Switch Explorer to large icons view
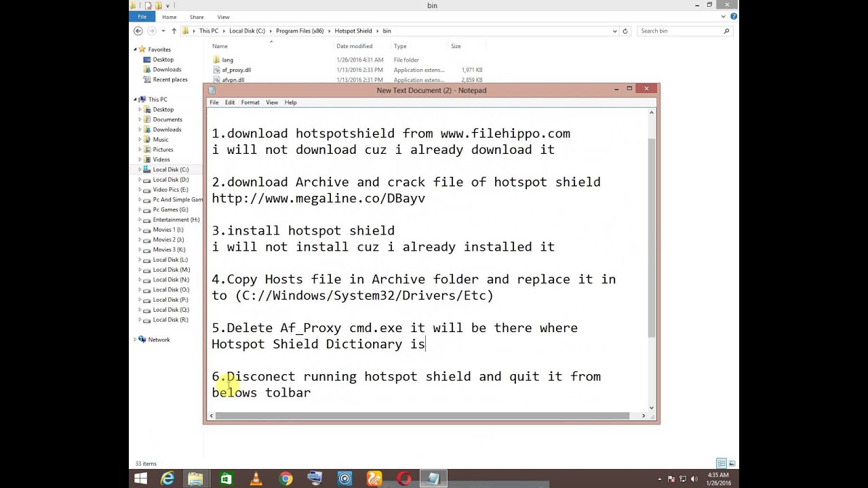 [731, 464]
